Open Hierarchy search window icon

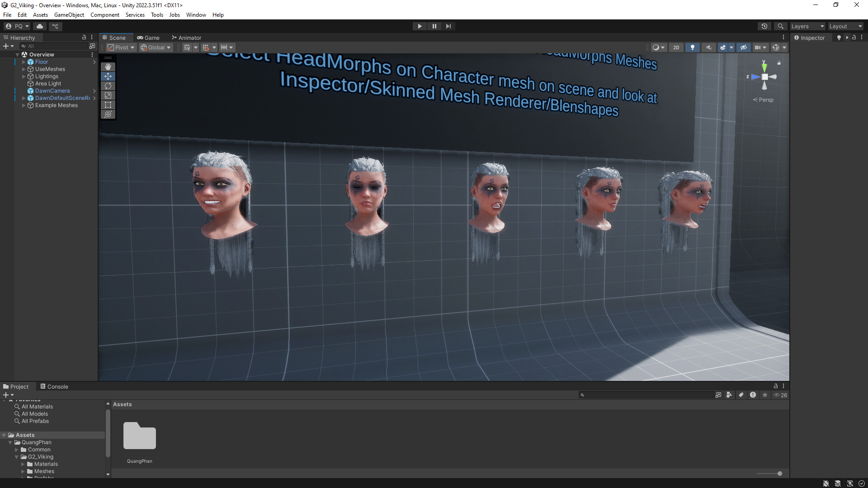92,46
